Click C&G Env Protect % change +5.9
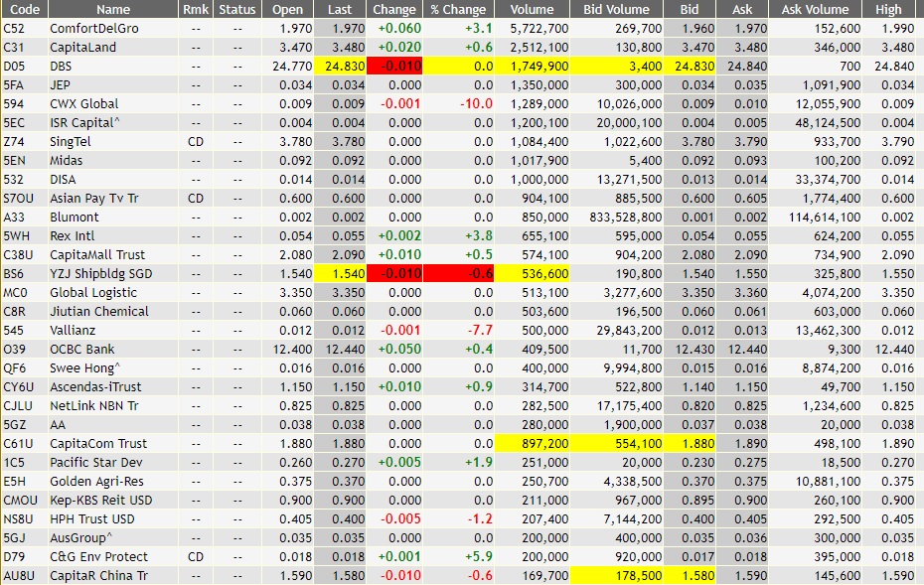This screenshot has height=585, width=924. pos(479,556)
